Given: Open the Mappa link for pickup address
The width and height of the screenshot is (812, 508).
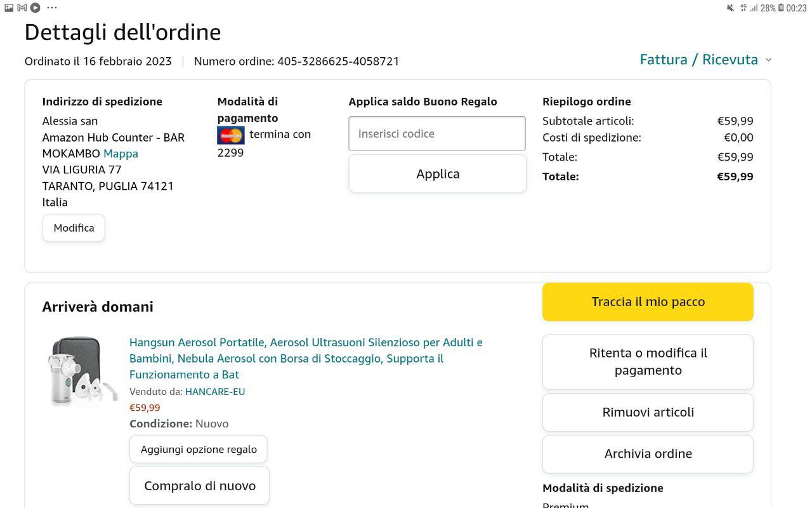Looking at the screenshot, I should [121, 154].
